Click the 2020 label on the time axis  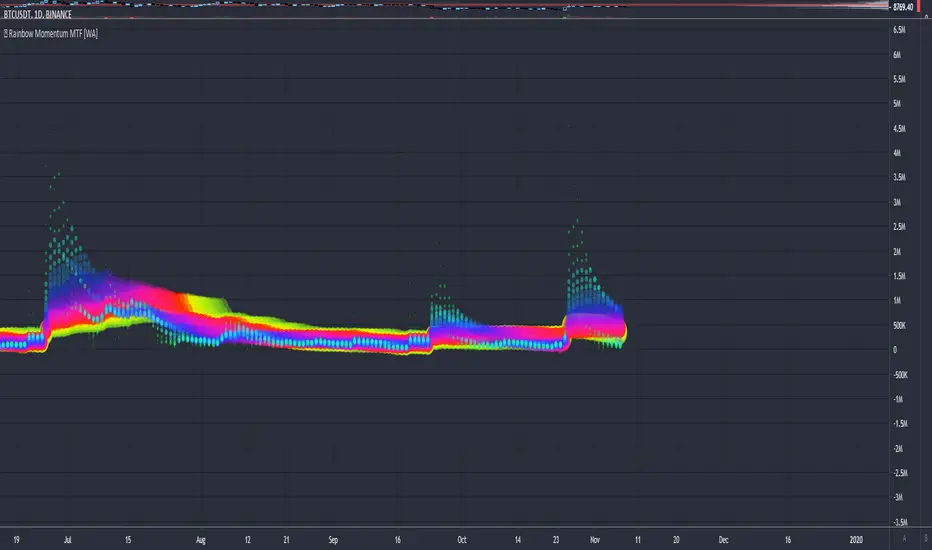click(x=856, y=540)
